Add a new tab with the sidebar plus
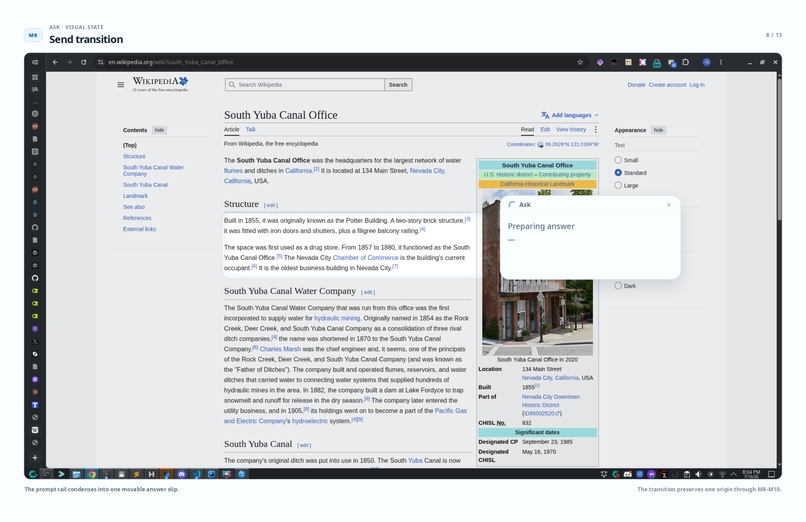806x522 pixels. tap(35, 457)
